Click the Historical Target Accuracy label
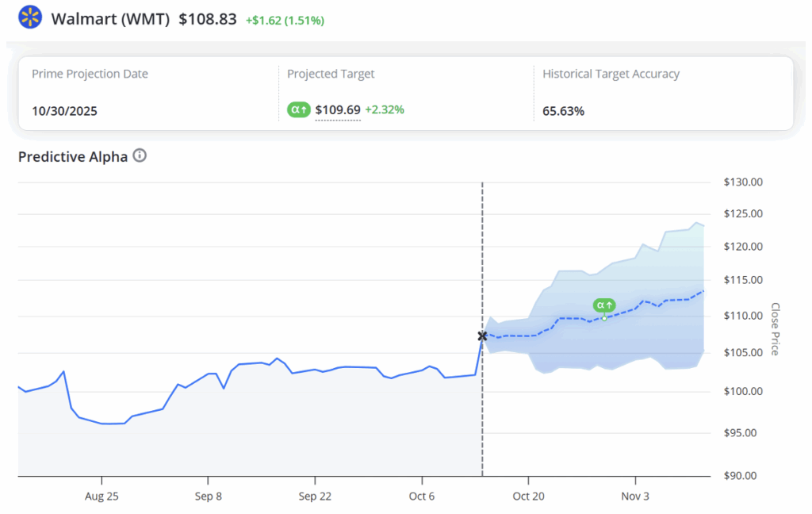This screenshot has width=812, height=514. click(x=611, y=74)
